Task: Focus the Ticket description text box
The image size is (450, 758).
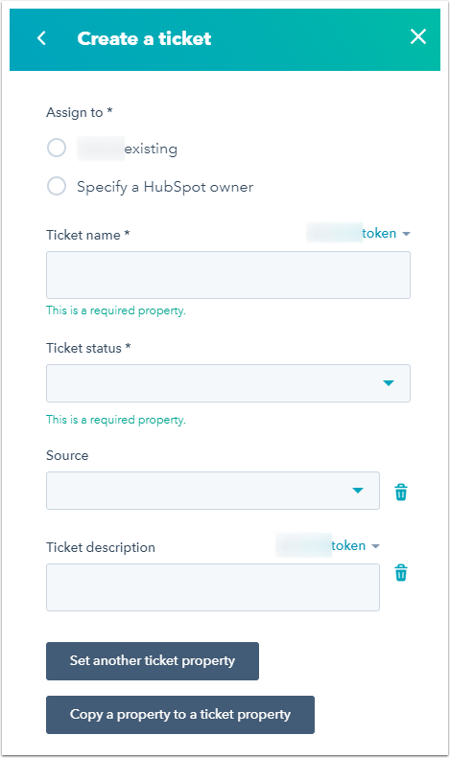Action: [x=213, y=587]
